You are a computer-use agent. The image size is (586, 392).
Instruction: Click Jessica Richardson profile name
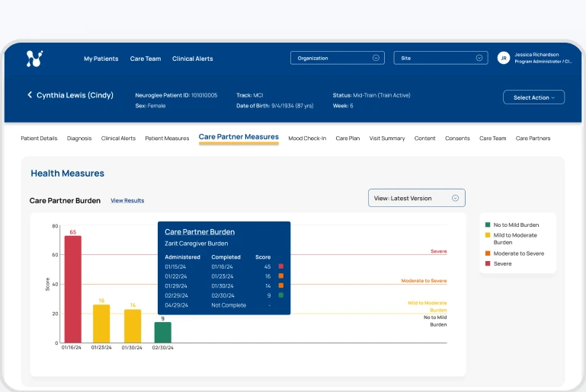536,55
